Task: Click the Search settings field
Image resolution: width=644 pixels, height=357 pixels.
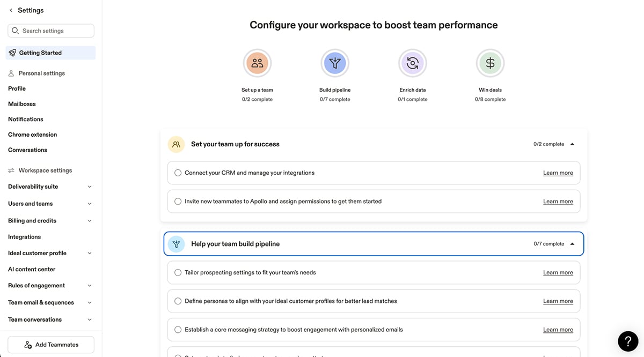Action: point(50,31)
